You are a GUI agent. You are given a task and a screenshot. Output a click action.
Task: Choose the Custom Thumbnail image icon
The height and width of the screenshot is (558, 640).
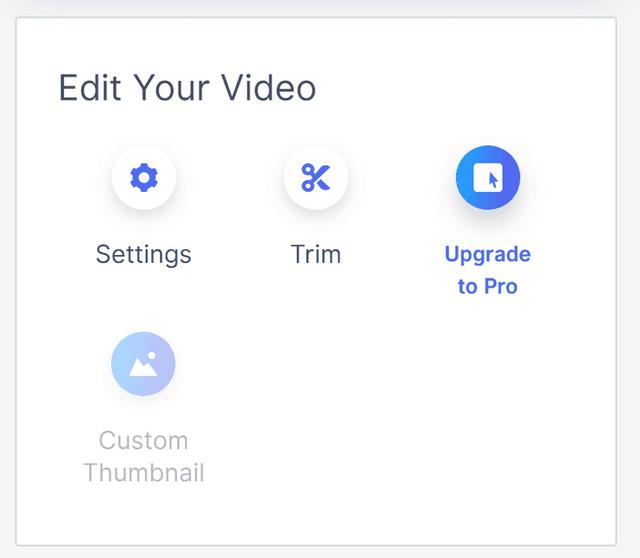(143, 364)
